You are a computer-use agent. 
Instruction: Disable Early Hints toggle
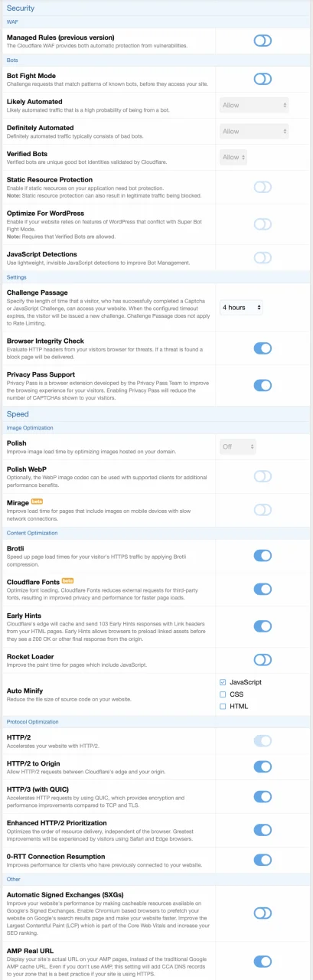262,626
